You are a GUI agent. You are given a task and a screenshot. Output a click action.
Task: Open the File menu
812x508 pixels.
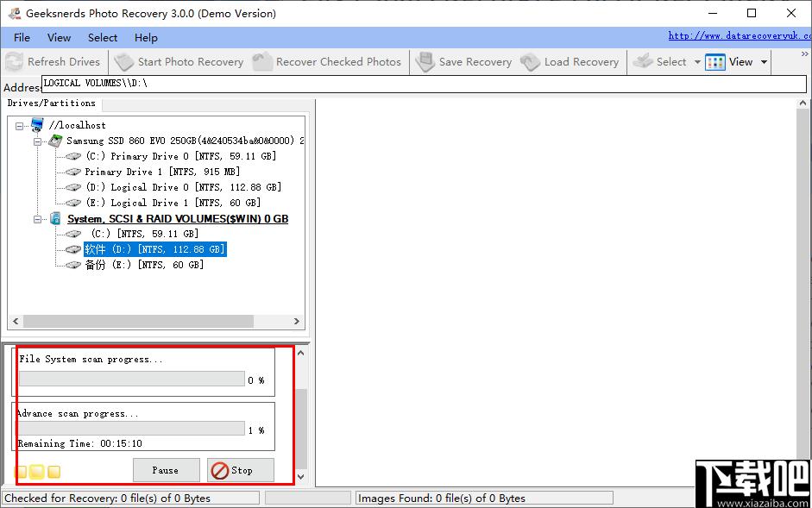22,38
